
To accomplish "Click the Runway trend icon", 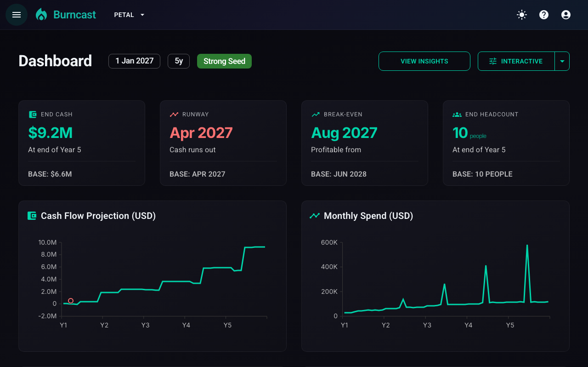I will pyautogui.click(x=174, y=115).
